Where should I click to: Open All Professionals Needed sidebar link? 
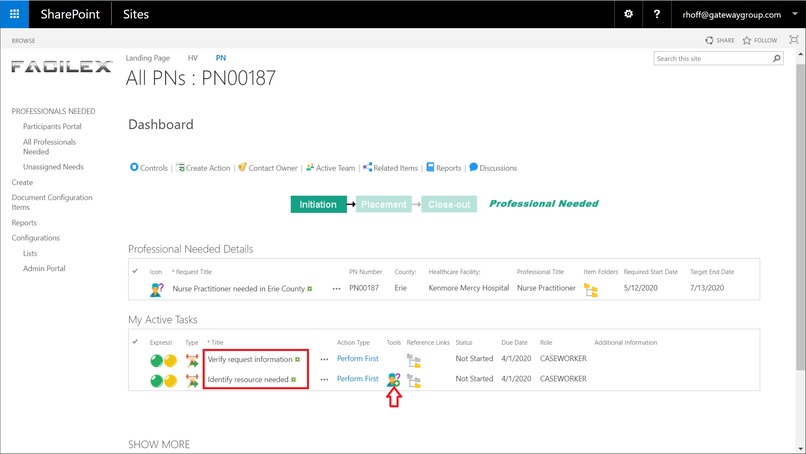point(49,147)
